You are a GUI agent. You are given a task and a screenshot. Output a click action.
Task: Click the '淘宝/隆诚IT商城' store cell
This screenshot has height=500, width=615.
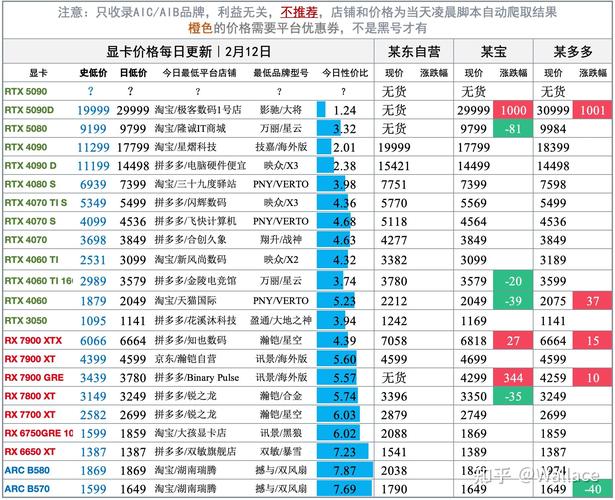coord(190,129)
